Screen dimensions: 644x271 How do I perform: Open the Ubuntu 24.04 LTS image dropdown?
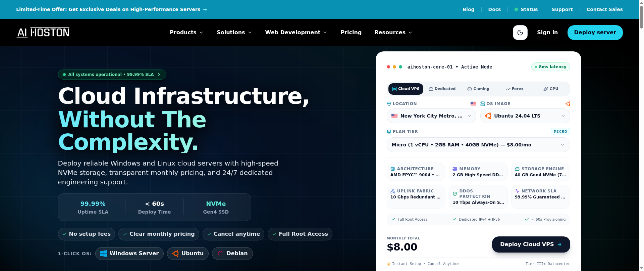525,116
